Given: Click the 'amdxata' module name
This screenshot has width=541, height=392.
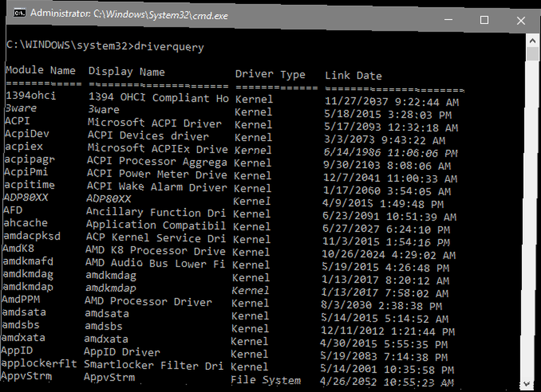Looking at the screenshot, I should click(x=23, y=337).
